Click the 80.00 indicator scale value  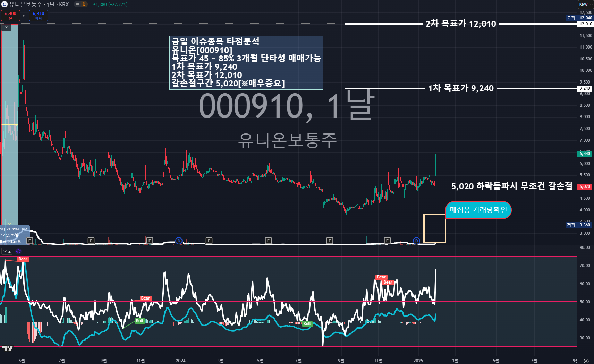pyautogui.click(x=585, y=248)
